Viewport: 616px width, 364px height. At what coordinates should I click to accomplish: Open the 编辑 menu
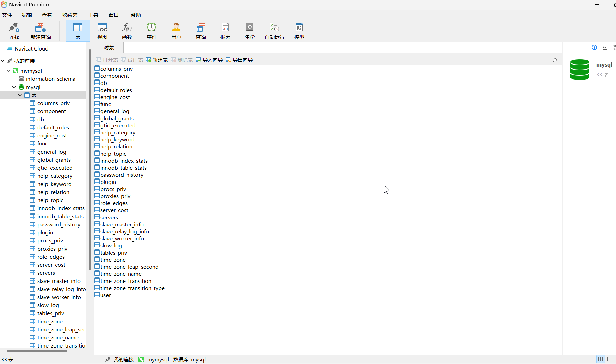pos(27,15)
